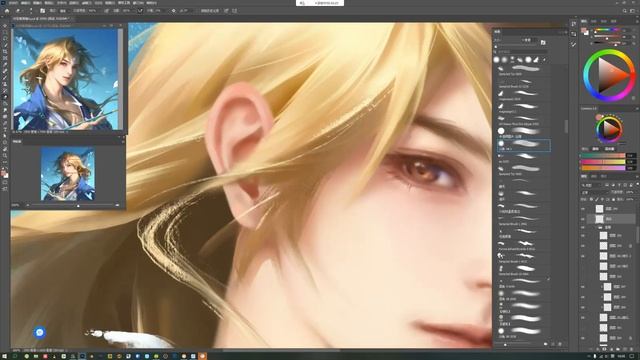
Task: Click the pixel layer filter icon in Layers panel
Action: point(607,185)
